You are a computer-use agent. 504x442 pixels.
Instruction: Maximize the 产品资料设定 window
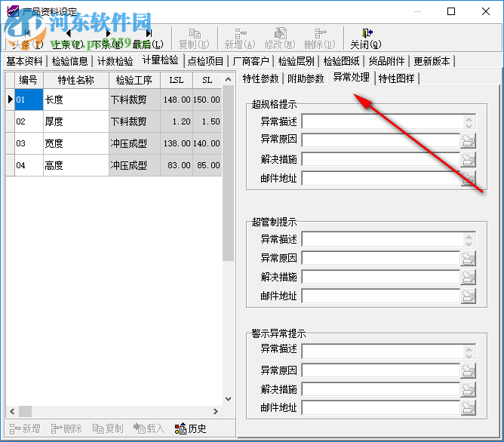[x=451, y=11]
